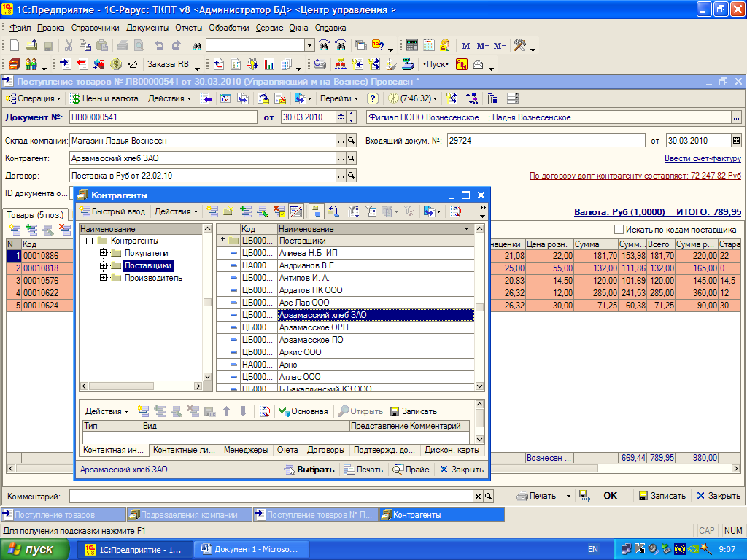Viewport: 747px width, 560px height.
Task: Open Печать dropdown arrow at bottom of document
Action: pos(568,496)
